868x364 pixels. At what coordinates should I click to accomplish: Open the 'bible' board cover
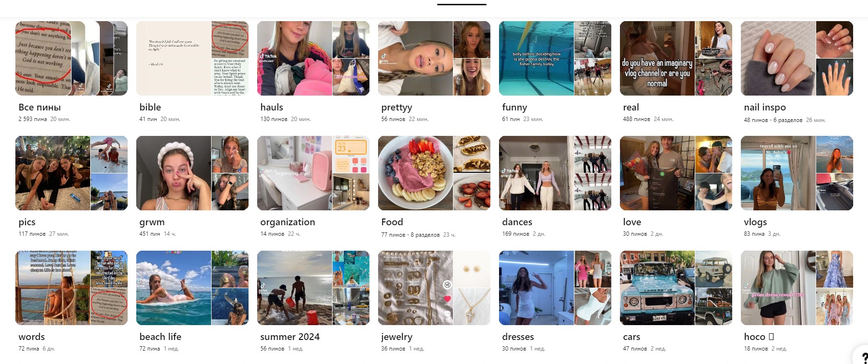pos(192,58)
